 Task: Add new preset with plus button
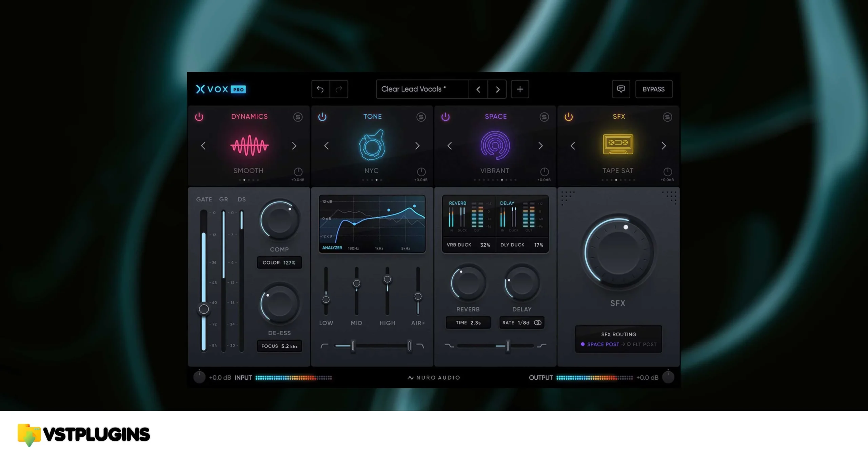[520, 89]
